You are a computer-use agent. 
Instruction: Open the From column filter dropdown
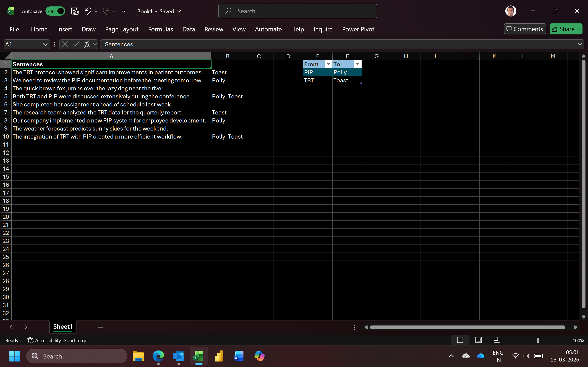tap(328, 64)
